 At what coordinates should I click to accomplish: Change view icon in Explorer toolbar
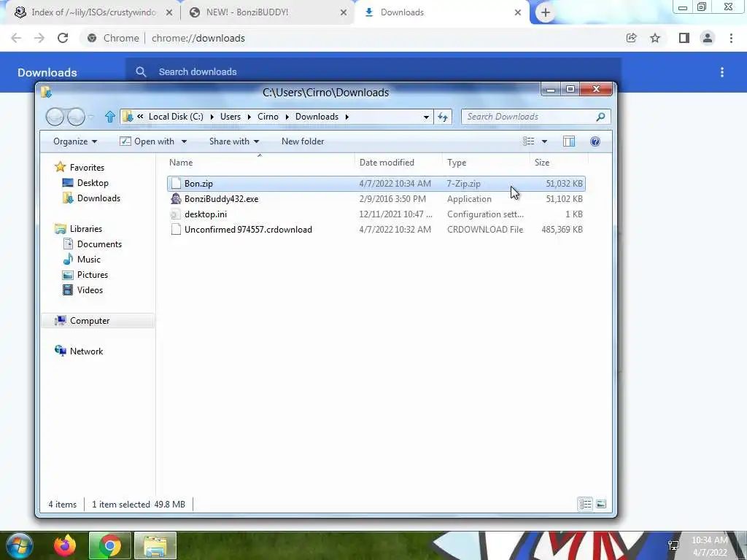(x=528, y=141)
